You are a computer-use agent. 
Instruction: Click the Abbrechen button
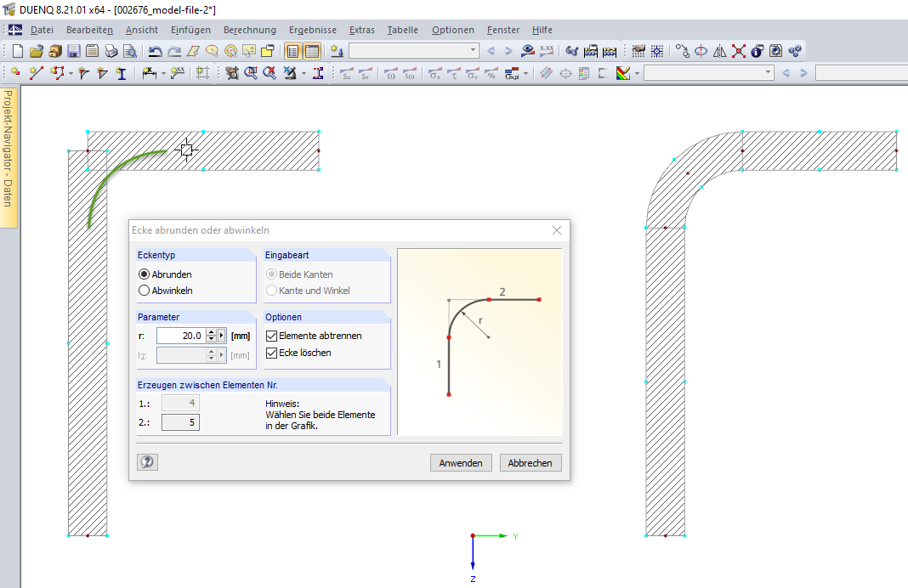[531, 462]
